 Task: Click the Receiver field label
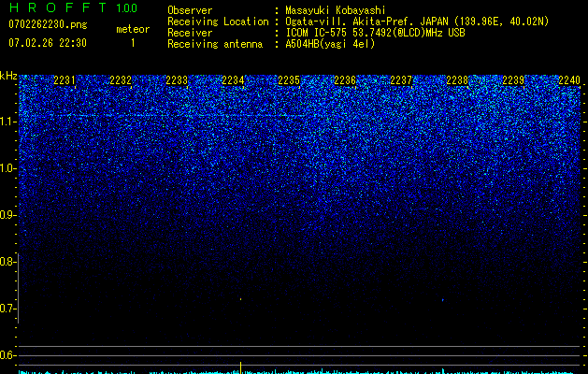tap(190, 33)
